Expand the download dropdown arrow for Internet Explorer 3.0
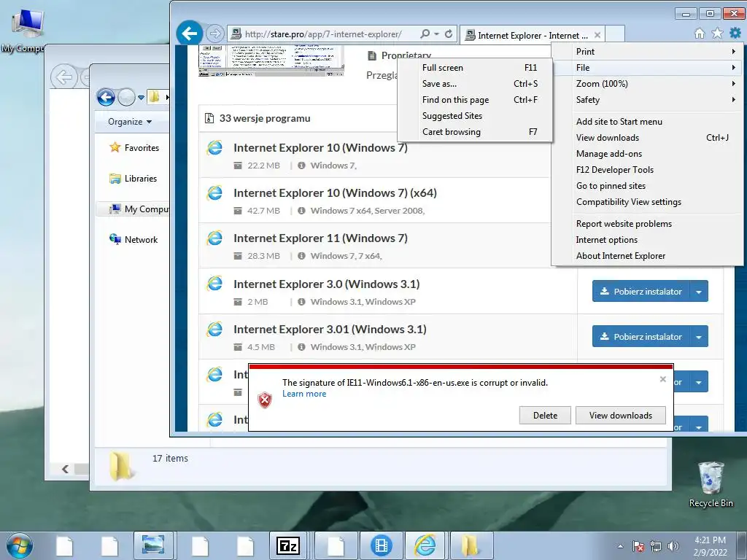This screenshot has height=560, width=747. click(699, 292)
